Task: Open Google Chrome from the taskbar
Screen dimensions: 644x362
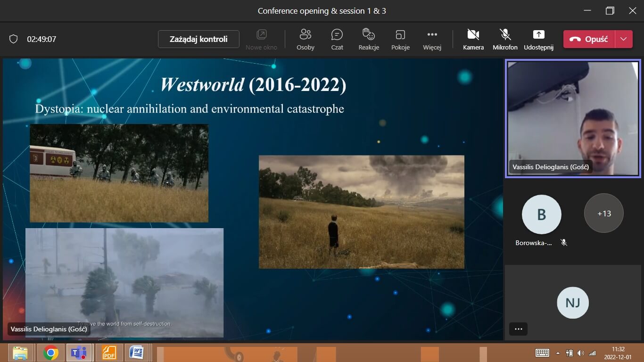Action: [x=50, y=353]
